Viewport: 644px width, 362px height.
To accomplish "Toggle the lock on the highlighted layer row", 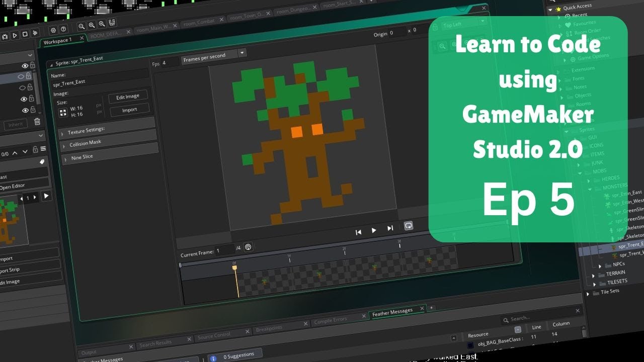I will tap(29, 76).
